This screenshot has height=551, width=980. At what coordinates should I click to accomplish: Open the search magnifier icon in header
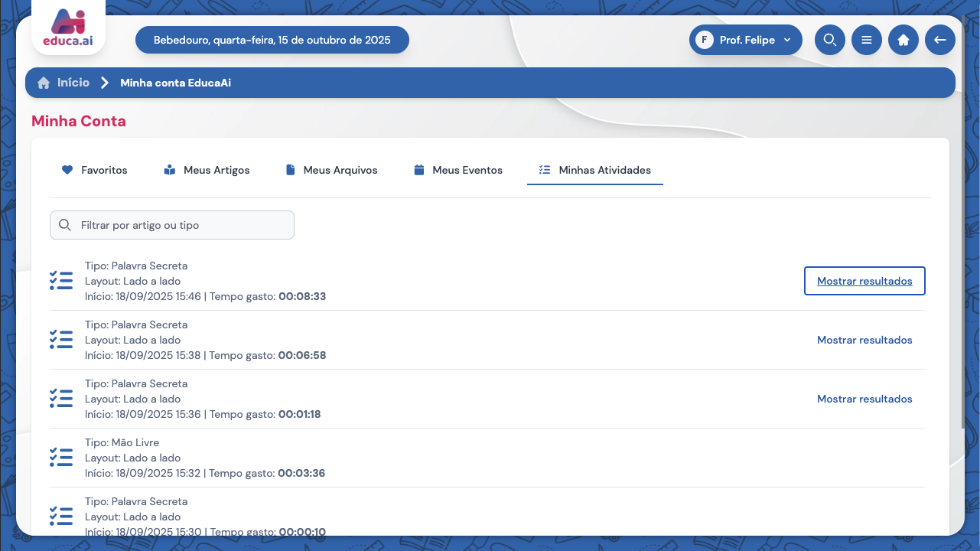coord(829,40)
